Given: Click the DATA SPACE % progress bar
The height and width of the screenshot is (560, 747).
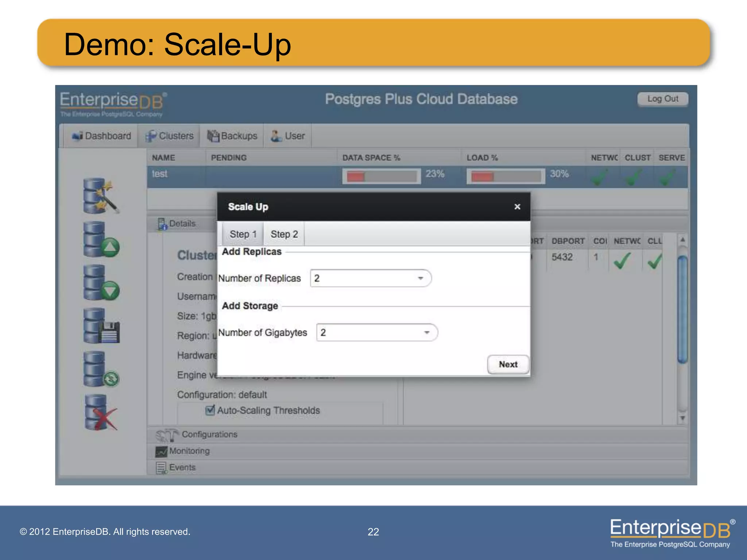Looking at the screenshot, I should (382, 176).
